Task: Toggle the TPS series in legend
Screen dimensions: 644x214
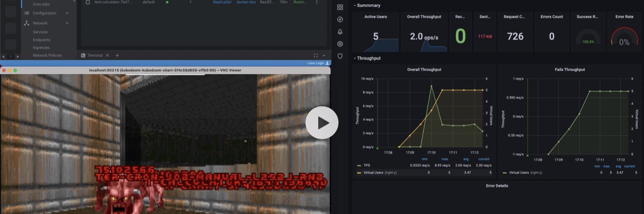Action: click(x=367, y=165)
